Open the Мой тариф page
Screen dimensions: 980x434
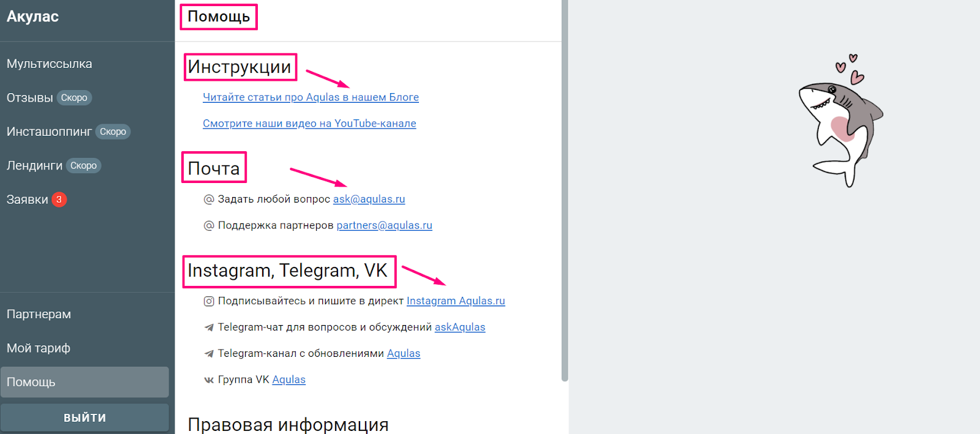(x=39, y=348)
